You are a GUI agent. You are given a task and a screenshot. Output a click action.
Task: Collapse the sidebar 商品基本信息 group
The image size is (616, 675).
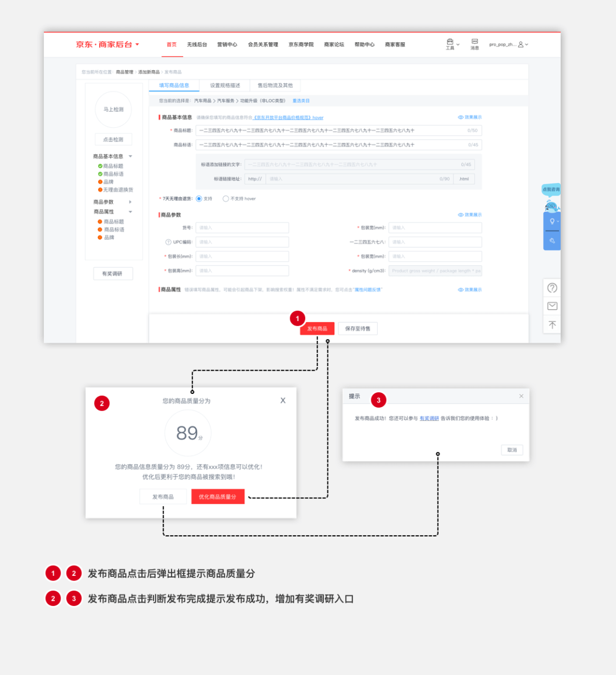131,156
